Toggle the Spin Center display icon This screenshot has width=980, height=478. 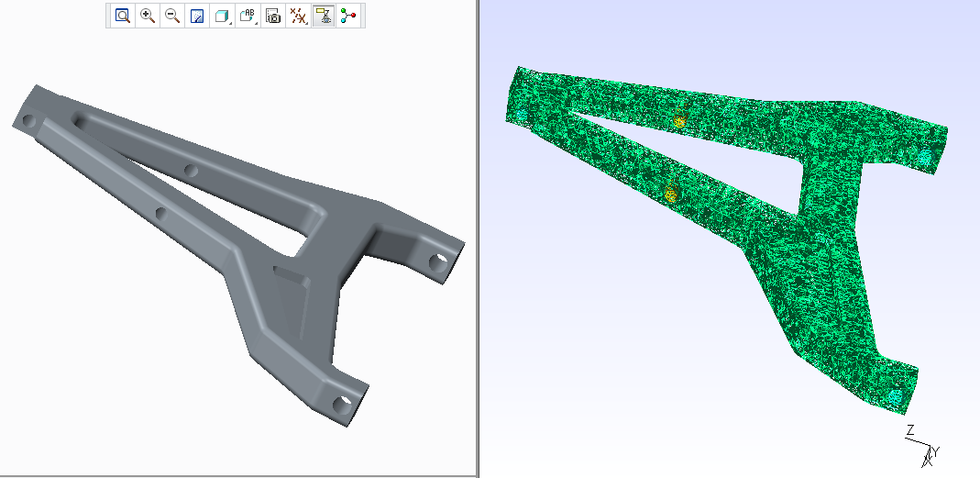tap(347, 16)
